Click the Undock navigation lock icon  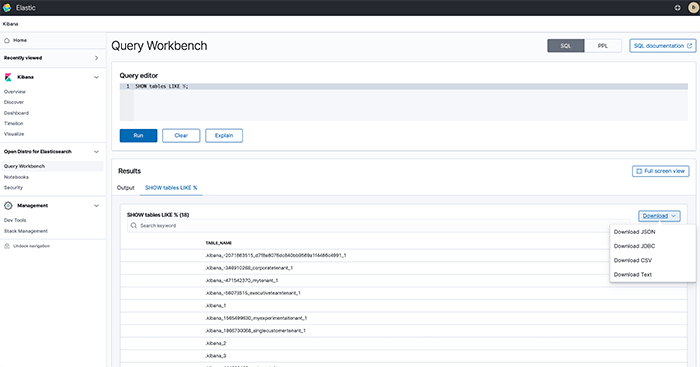(x=7, y=246)
